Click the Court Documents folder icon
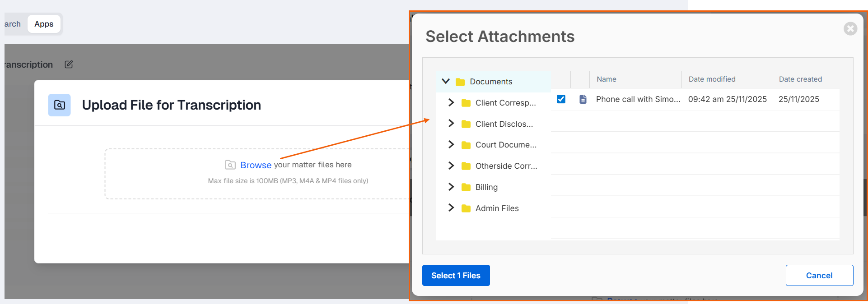The height and width of the screenshot is (304, 868). click(466, 145)
